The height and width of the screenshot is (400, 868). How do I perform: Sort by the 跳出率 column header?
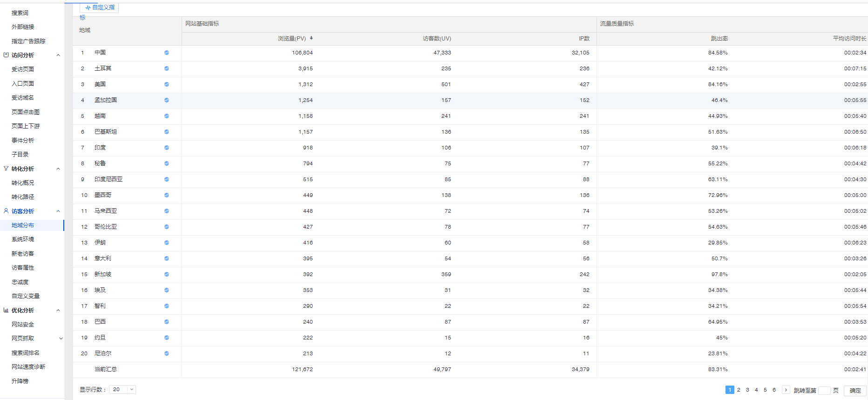pyautogui.click(x=719, y=39)
